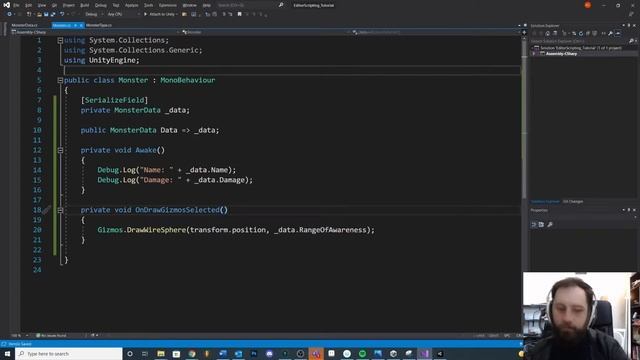
Task: Close the active Monster.cs tab
Action: pos(81,25)
